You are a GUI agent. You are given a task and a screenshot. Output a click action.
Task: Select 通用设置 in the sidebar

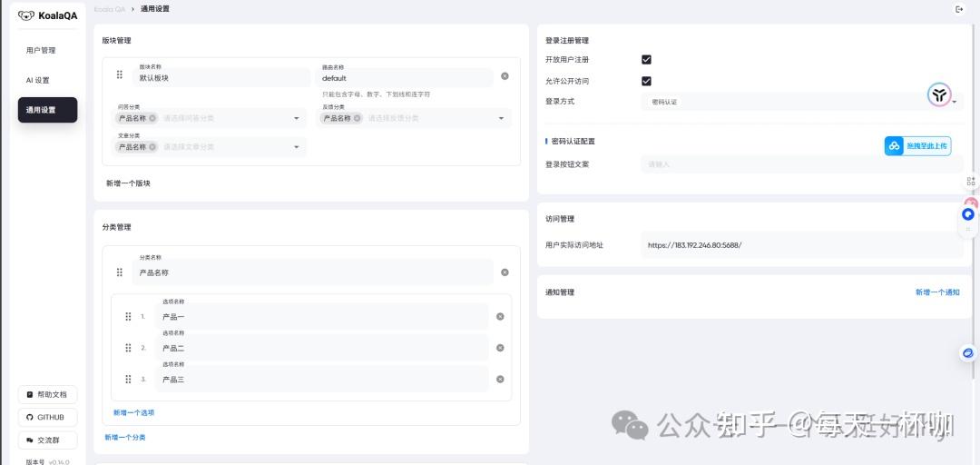click(47, 110)
